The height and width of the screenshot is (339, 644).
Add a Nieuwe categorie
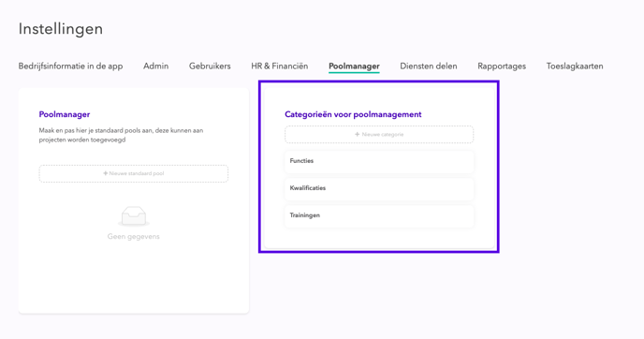379,134
